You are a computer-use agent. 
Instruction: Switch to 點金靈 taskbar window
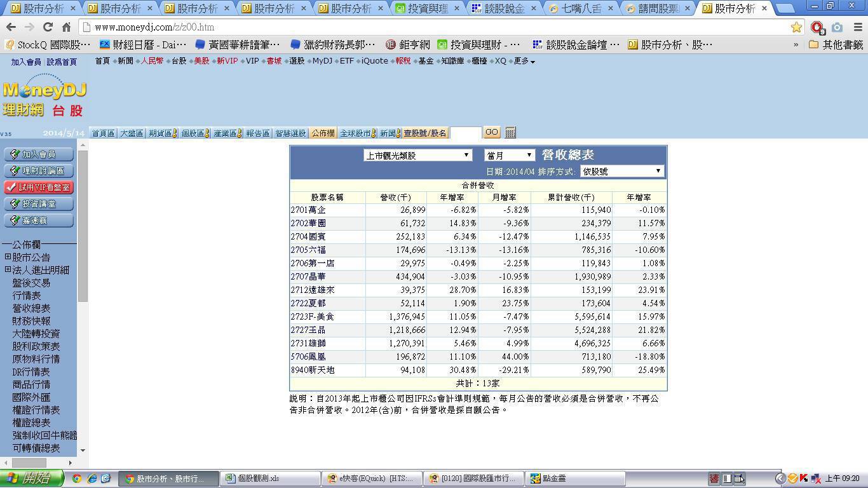(x=576, y=478)
